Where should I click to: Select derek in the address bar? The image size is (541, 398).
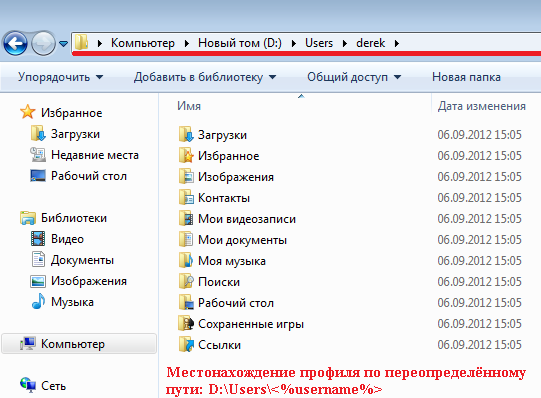(x=371, y=43)
